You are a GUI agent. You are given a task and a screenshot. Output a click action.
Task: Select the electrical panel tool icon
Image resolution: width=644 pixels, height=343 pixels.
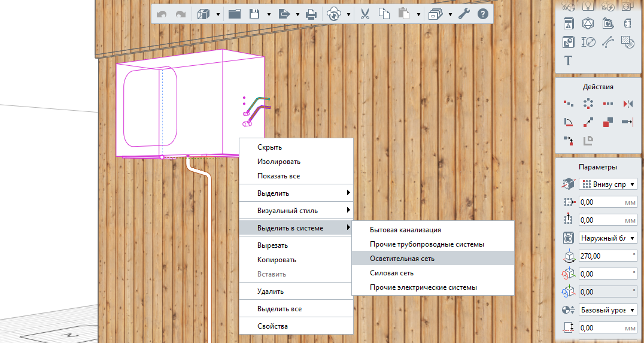click(x=569, y=23)
